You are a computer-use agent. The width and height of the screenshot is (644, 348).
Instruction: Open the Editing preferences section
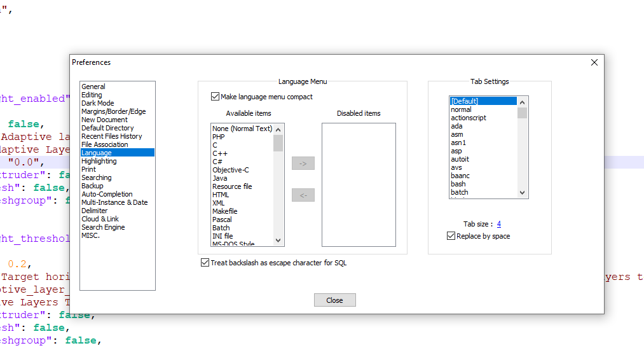[x=92, y=95]
